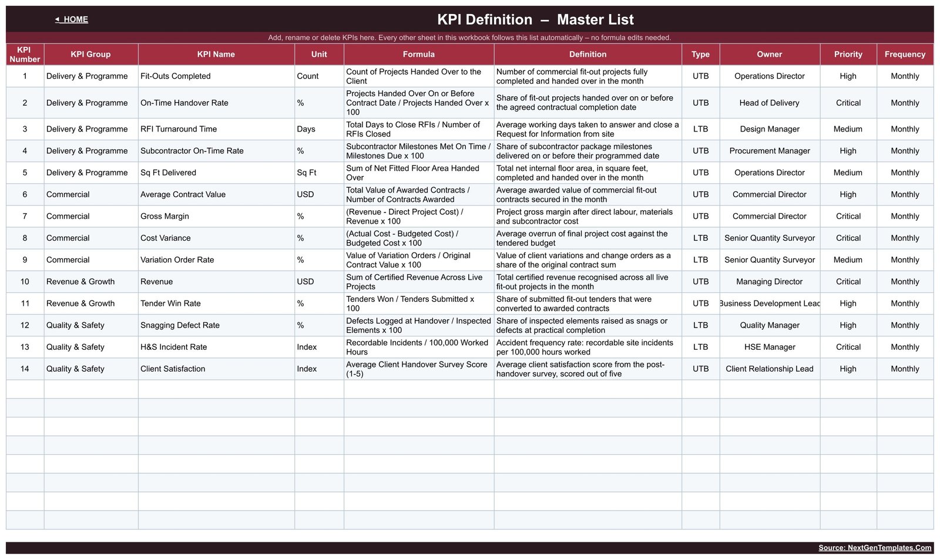Select the USD unit for Average Contract Value
This screenshot has height=560, width=940.
(319, 194)
